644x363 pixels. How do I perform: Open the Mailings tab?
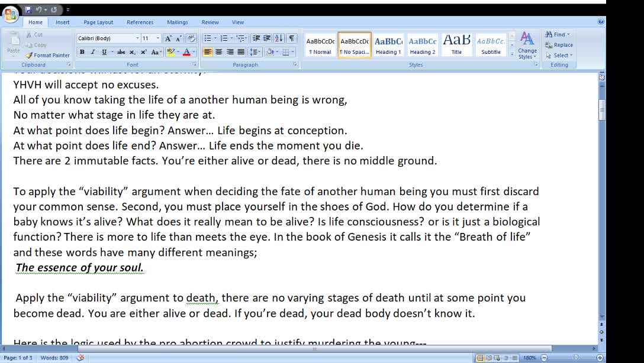coord(178,22)
